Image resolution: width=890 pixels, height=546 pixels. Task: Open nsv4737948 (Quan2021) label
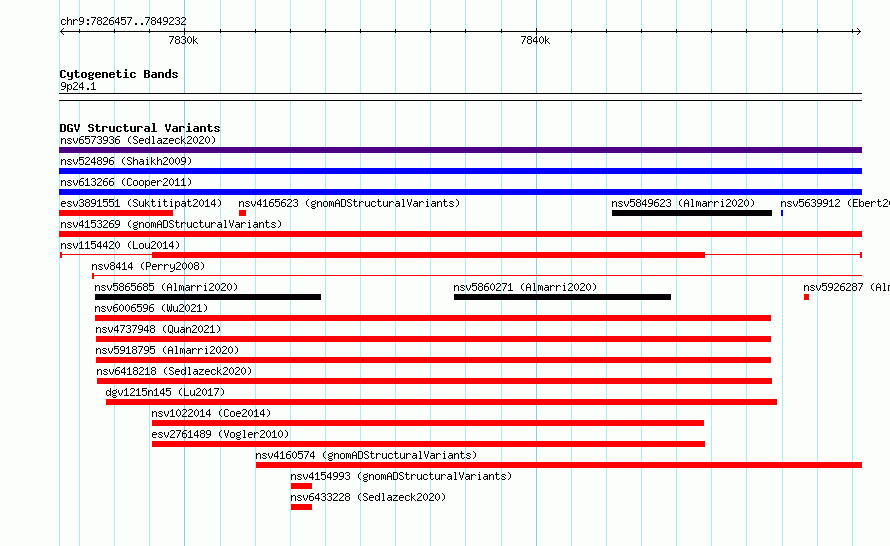coord(158,329)
